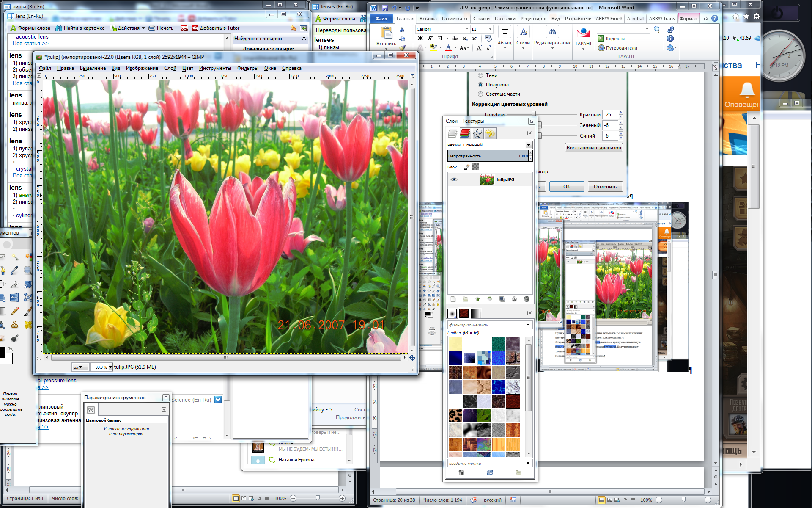Raise the layer with green up arrow
Screen dimensions: 812x508
(477, 299)
